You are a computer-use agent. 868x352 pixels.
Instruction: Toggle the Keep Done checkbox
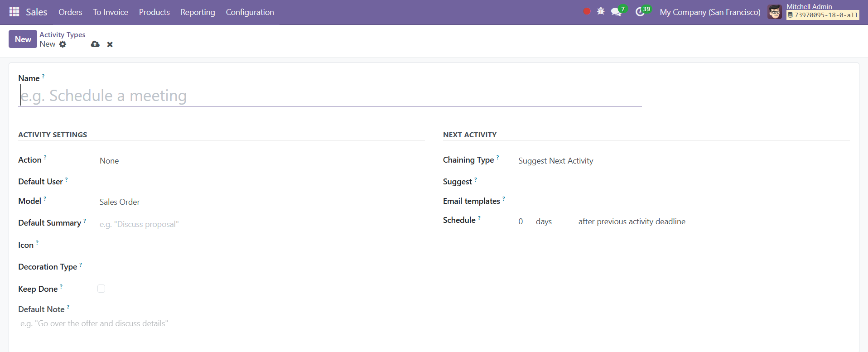(101, 289)
